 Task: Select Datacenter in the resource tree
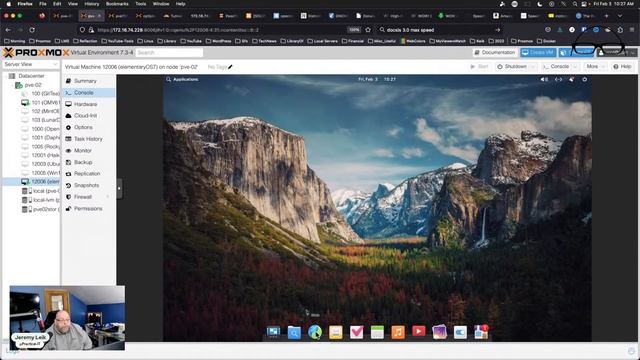pyautogui.click(x=31, y=76)
